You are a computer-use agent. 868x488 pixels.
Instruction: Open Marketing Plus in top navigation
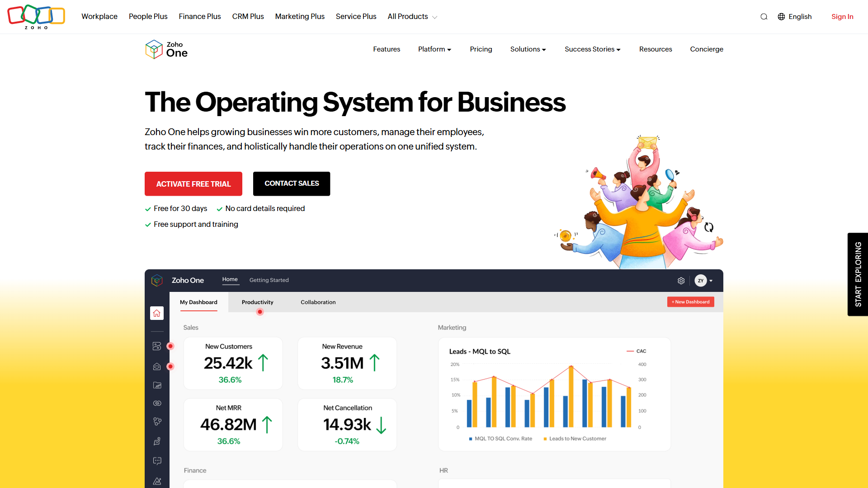(x=300, y=17)
